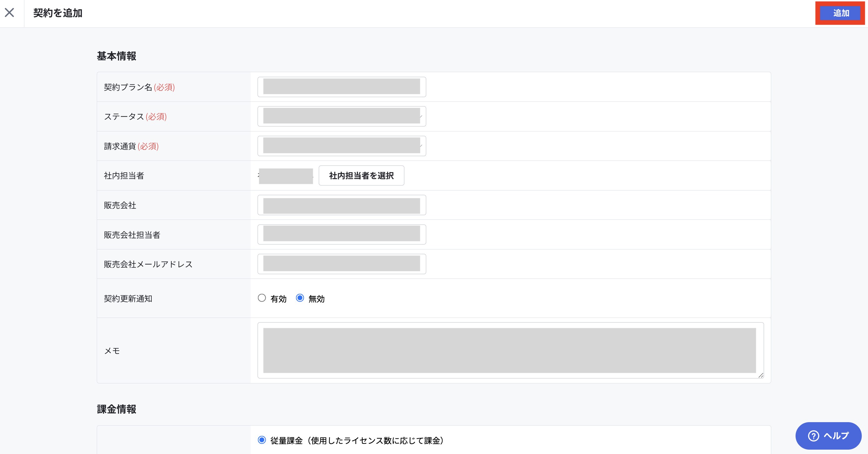
Task: Click the question mark icon in ヘルプ
Action: [x=813, y=436]
